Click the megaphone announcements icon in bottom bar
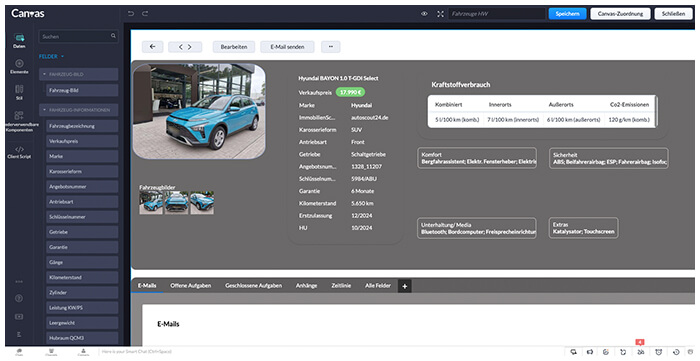Screen dimensions: 700x361 tap(590, 352)
